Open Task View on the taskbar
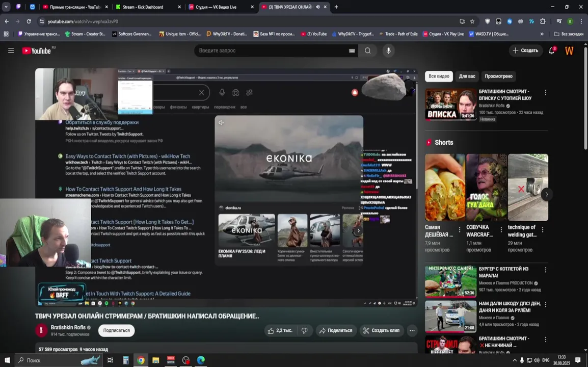Image resolution: width=588 pixels, height=367 pixels. [110, 360]
